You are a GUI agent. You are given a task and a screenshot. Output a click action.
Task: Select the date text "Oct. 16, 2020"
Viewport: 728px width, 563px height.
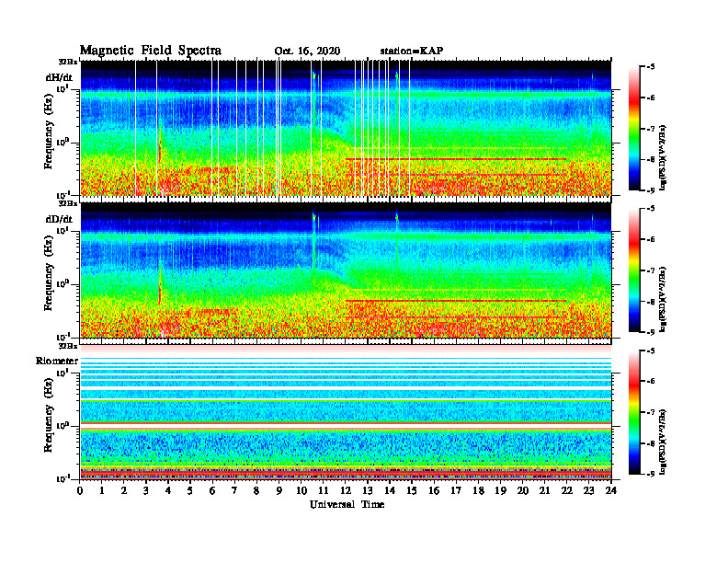(307, 52)
